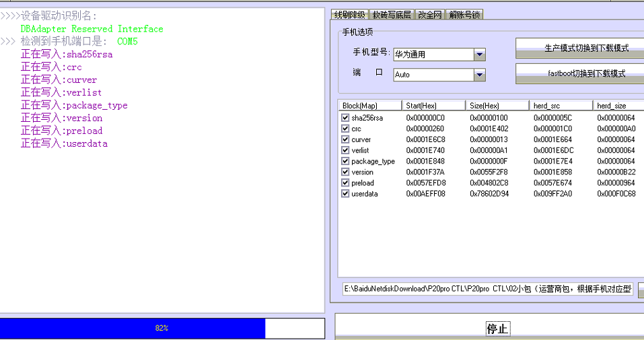
Task: Click the firmware file path field
Action: click(487, 289)
